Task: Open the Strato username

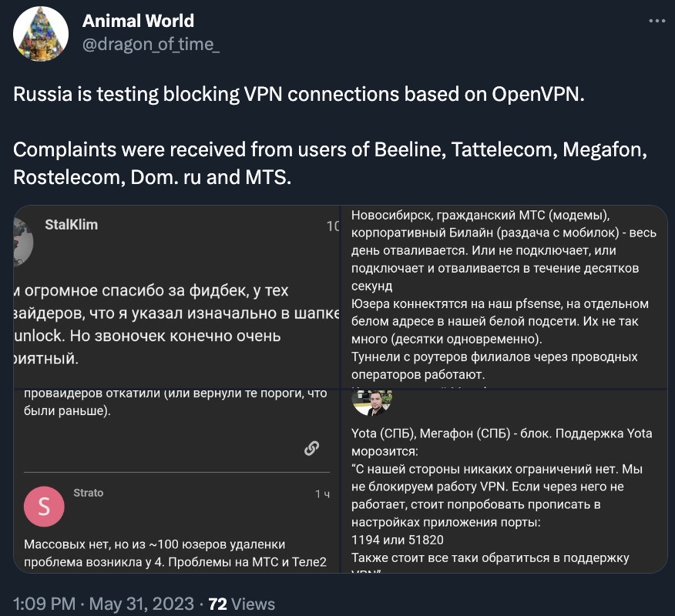Action: point(89,493)
